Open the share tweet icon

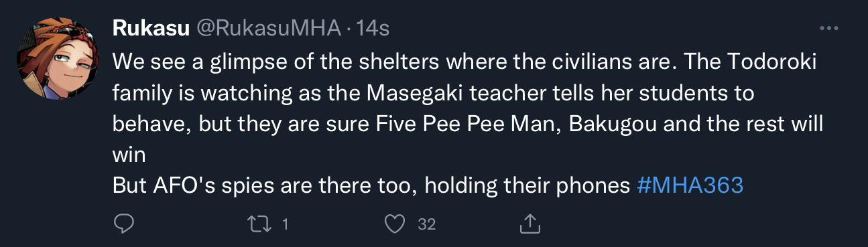click(x=530, y=224)
